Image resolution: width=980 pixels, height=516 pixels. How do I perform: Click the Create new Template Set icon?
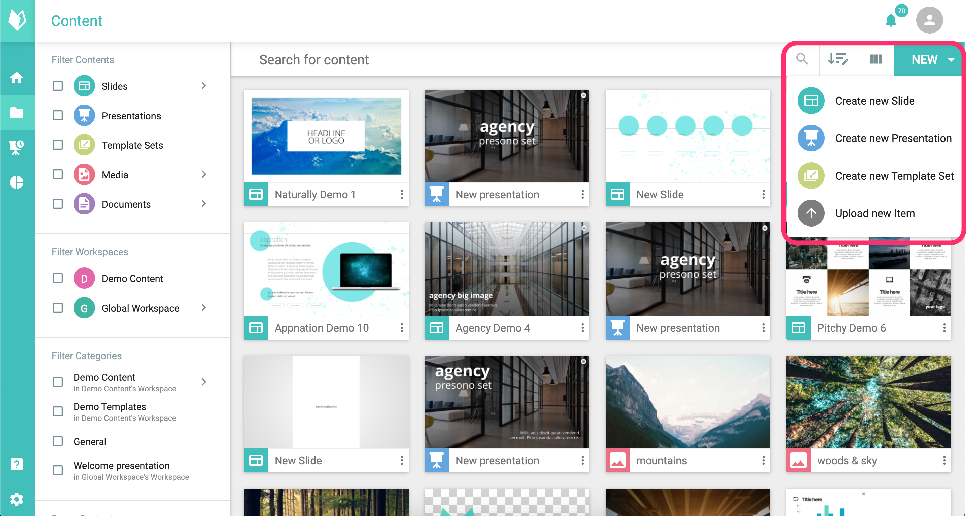tap(811, 176)
